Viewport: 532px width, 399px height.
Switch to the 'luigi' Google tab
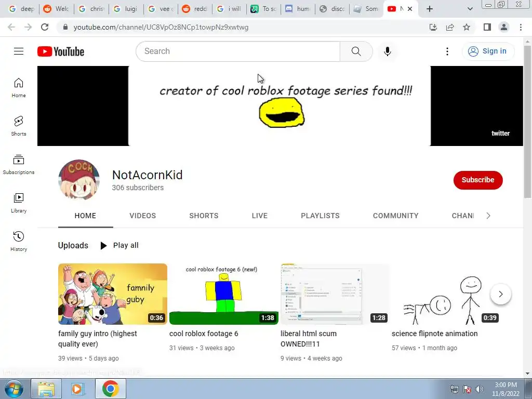126,9
